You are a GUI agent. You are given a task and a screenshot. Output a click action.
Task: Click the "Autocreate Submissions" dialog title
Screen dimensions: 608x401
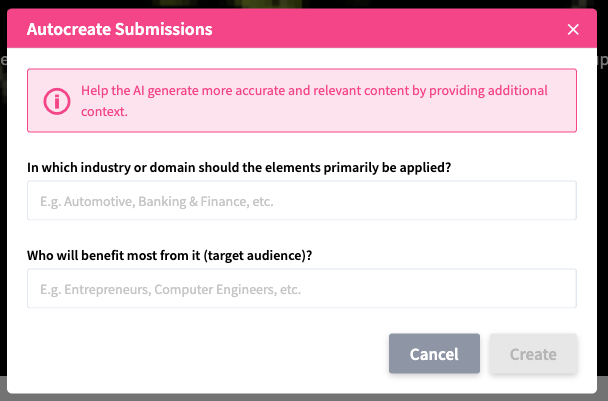[120, 29]
